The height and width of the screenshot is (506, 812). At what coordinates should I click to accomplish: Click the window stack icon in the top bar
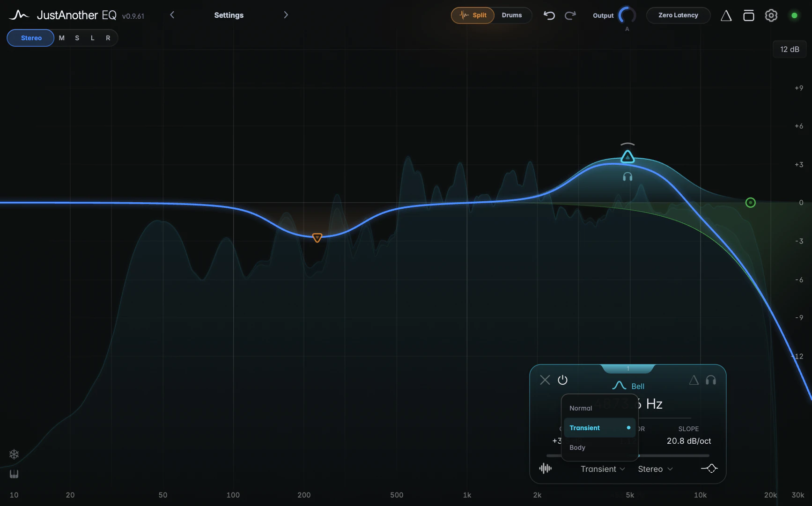click(748, 15)
